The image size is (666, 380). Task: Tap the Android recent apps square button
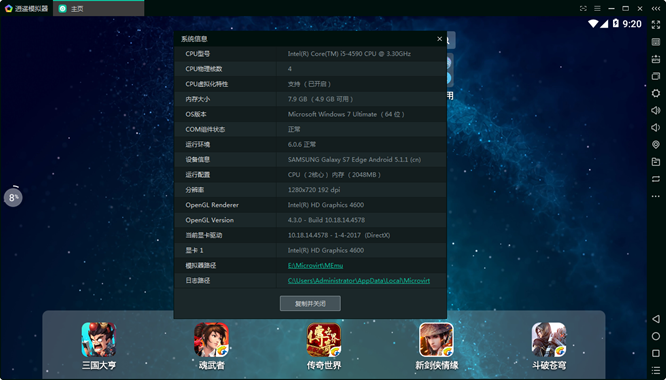click(x=656, y=353)
